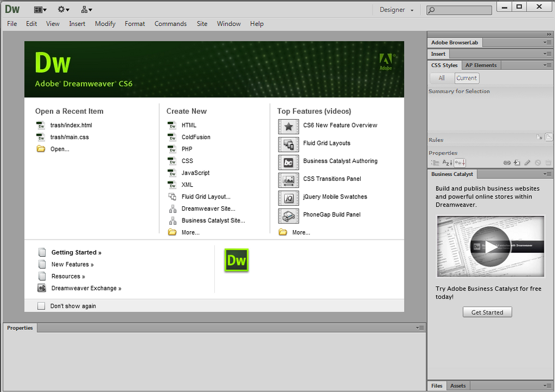Open the CSS Styles panel options menu
The image size is (555, 392).
coord(547,65)
